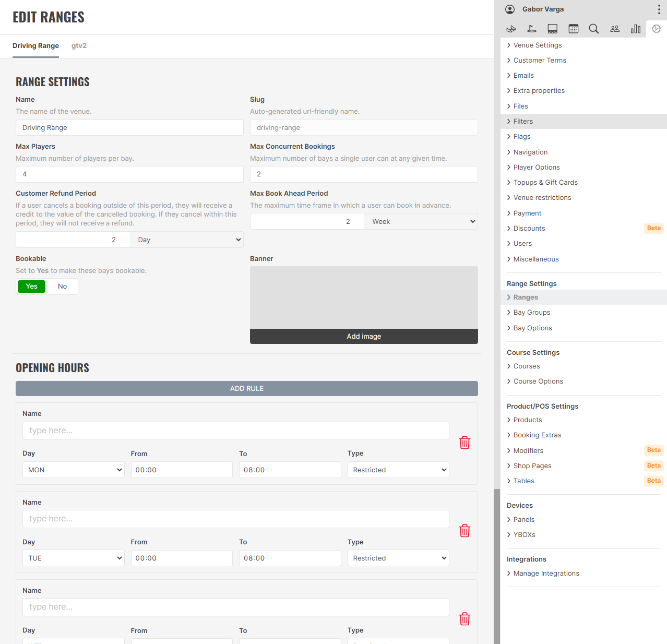Open the golf course flag icon
Viewport: 667px width, 644px height.
click(532, 29)
